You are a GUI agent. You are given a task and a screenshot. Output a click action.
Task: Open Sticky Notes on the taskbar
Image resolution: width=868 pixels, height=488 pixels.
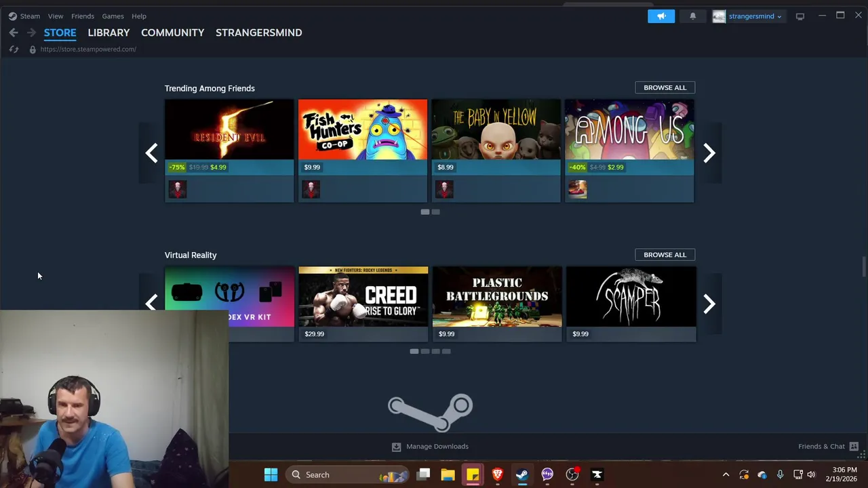point(473,475)
